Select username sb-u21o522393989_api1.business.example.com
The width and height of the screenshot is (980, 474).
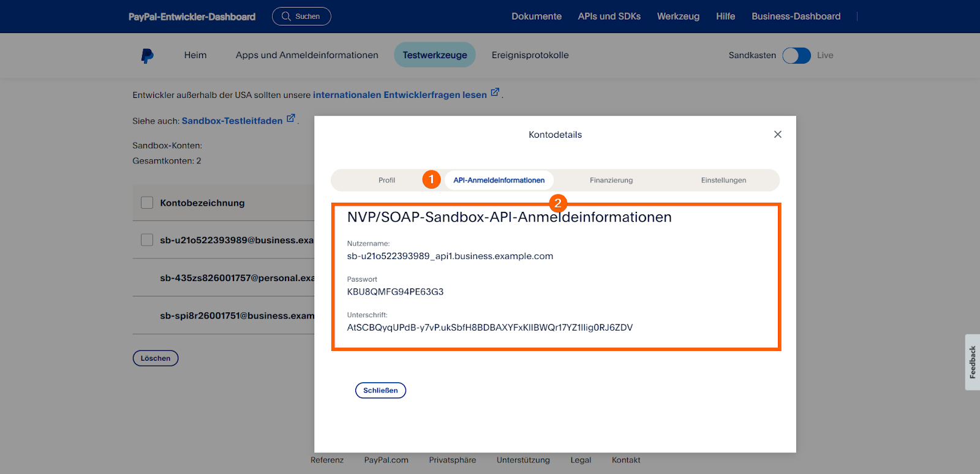[x=450, y=256]
